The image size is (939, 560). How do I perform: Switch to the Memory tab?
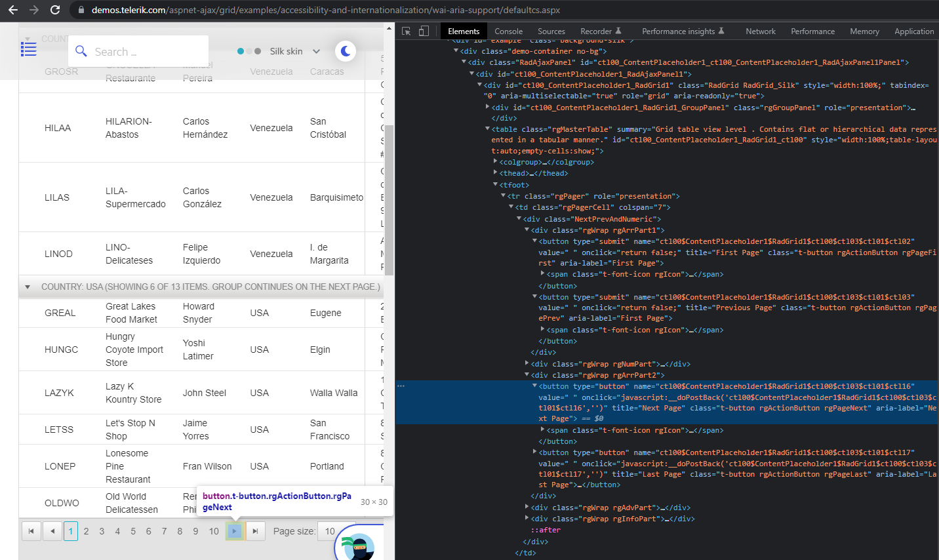pos(865,31)
